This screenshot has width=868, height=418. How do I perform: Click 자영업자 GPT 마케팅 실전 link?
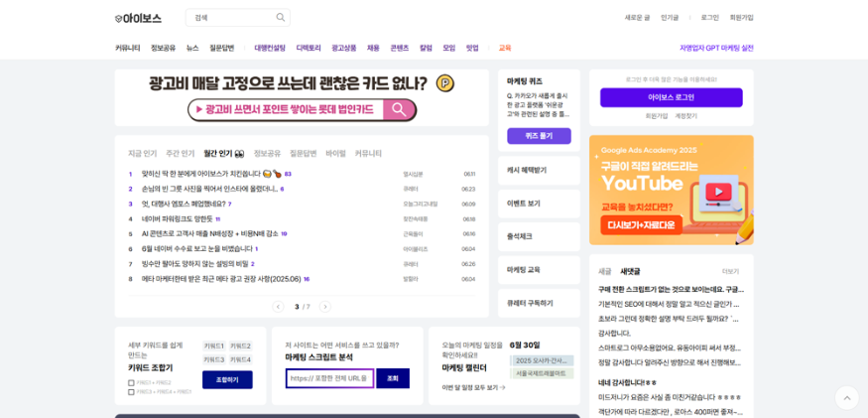click(x=716, y=48)
